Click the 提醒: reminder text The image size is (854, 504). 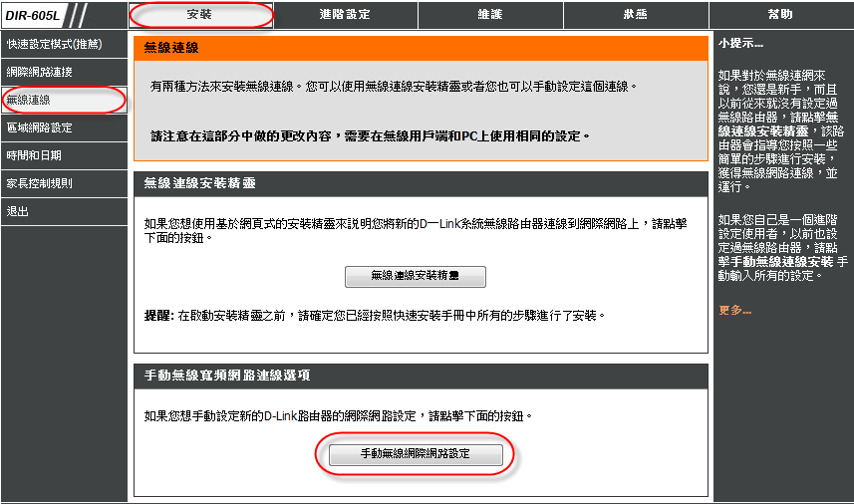coord(159,316)
